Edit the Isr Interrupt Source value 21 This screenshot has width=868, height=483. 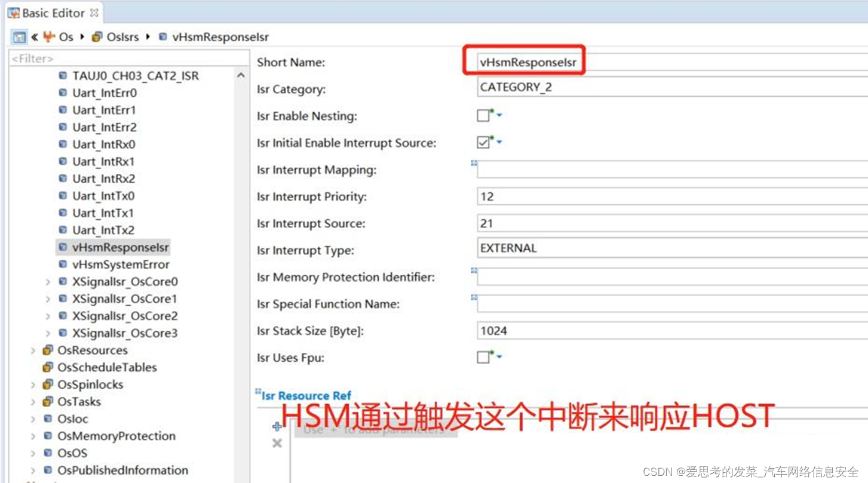pos(672,223)
